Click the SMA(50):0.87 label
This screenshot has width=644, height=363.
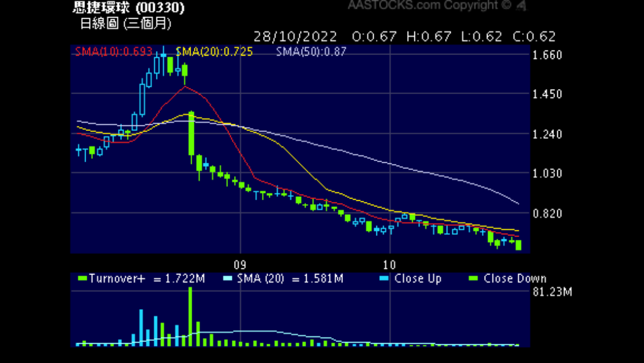tap(311, 52)
